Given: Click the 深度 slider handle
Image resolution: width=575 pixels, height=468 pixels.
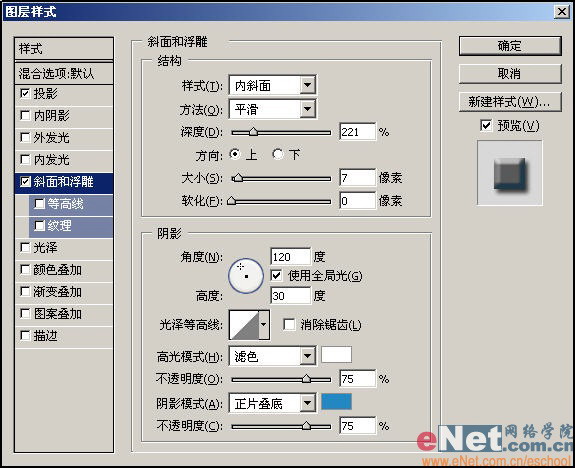Looking at the screenshot, I should coord(253,132).
